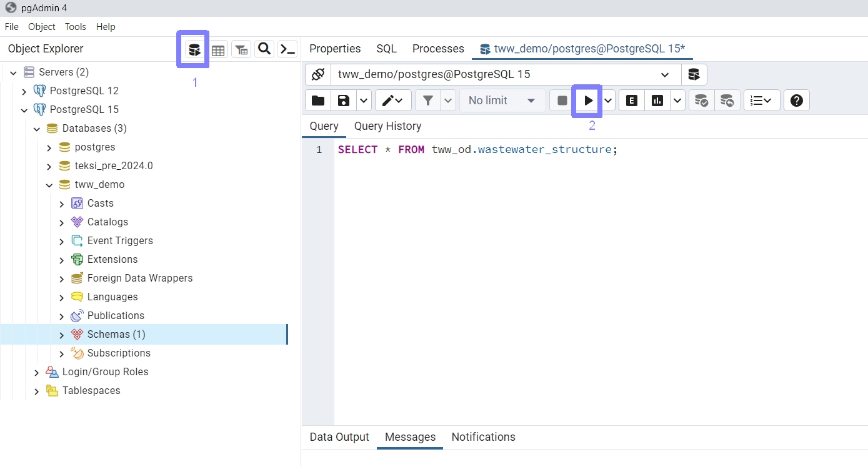Open the execute options dropdown arrow

point(608,101)
